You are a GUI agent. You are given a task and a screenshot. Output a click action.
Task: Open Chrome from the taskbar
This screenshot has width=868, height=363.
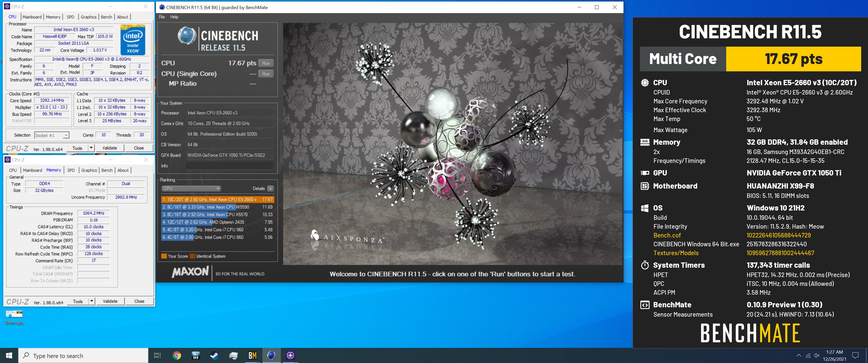point(177,355)
